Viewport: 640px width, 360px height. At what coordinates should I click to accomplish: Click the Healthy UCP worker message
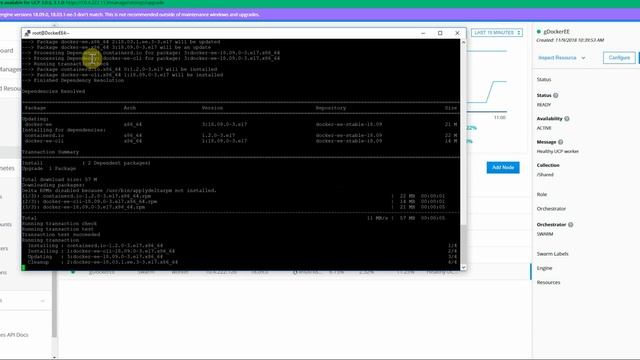click(x=558, y=151)
